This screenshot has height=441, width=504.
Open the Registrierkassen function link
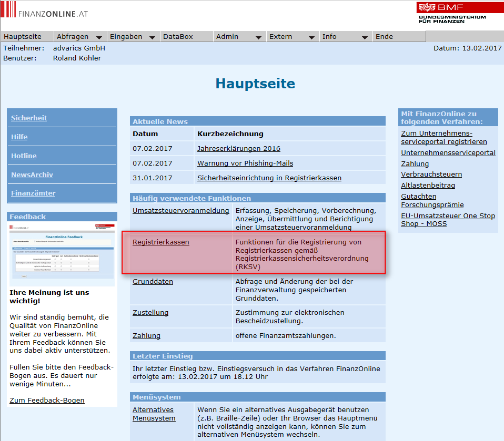coord(161,242)
